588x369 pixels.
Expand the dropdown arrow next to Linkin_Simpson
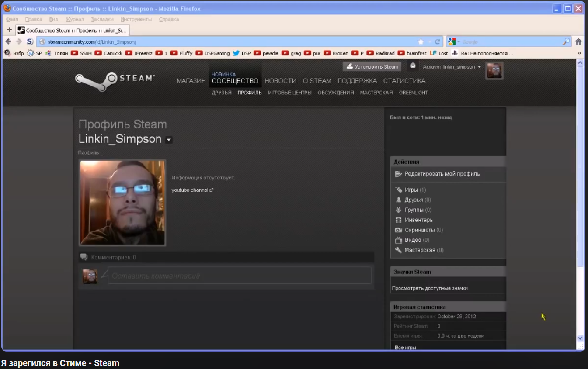tap(169, 140)
